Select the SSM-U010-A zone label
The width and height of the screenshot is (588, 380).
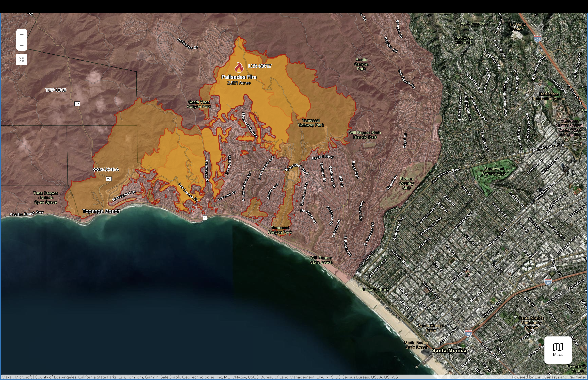106,170
